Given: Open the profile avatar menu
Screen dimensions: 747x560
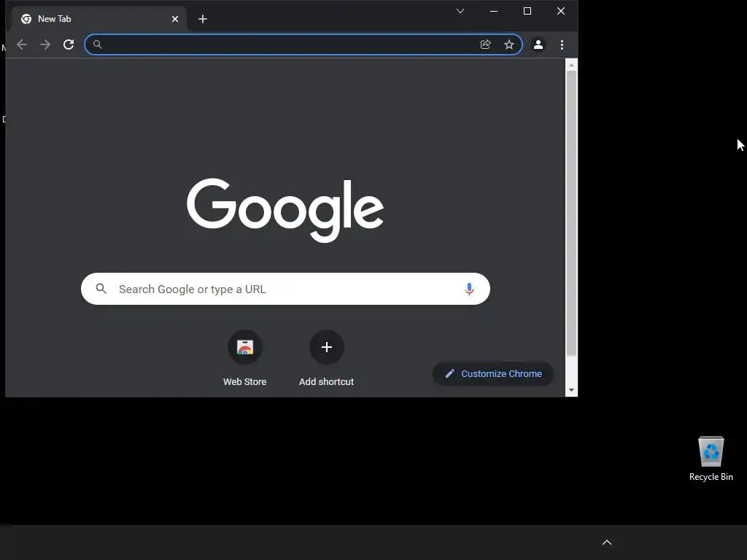Looking at the screenshot, I should [538, 44].
